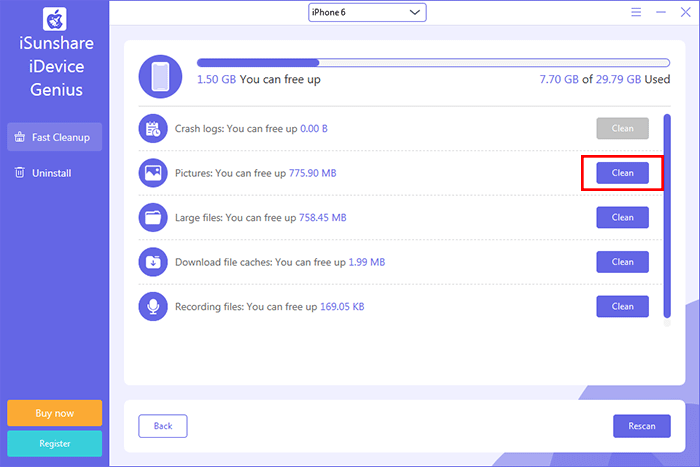Click the Crash logs 0.00 B text
Screen dimensions: 700x467
(x=251, y=129)
